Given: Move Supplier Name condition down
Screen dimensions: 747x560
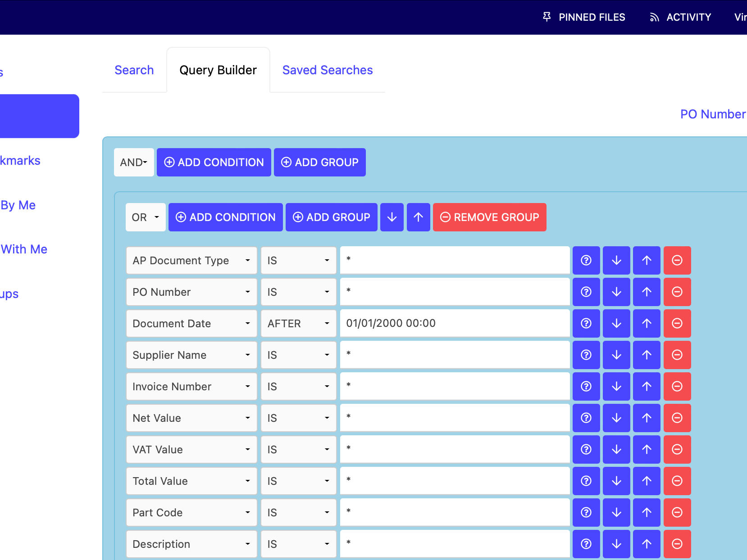Looking at the screenshot, I should tap(616, 355).
